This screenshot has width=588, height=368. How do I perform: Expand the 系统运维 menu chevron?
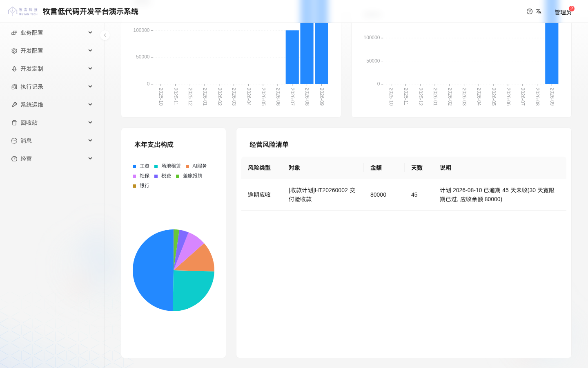[x=90, y=105]
